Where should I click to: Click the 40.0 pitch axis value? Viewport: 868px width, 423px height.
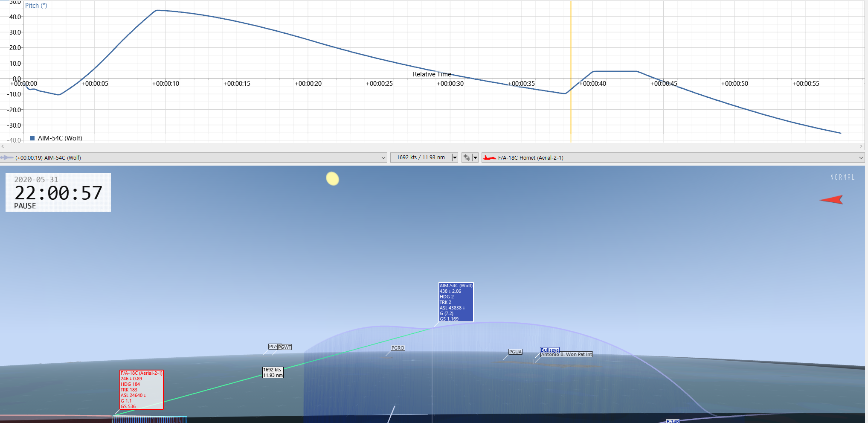tap(15, 17)
